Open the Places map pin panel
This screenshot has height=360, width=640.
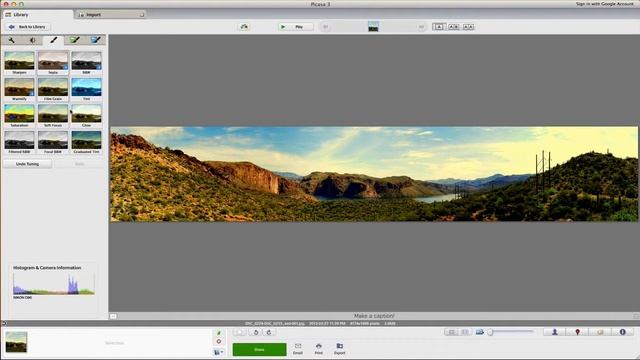point(577,332)
